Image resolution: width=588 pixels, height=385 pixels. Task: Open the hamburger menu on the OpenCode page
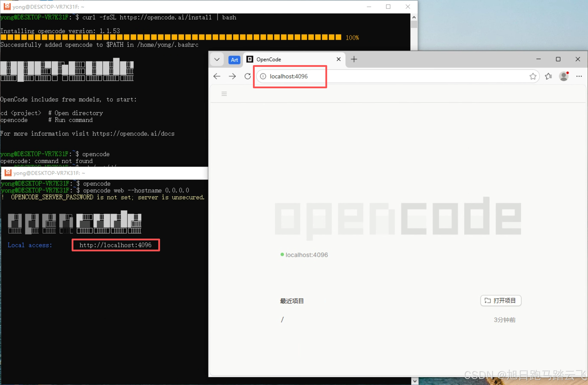[x=224, y=94]
